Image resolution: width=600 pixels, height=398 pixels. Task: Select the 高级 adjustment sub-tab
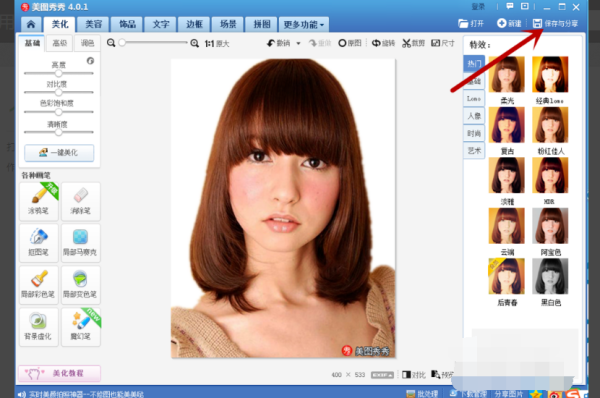coord(60,43)
